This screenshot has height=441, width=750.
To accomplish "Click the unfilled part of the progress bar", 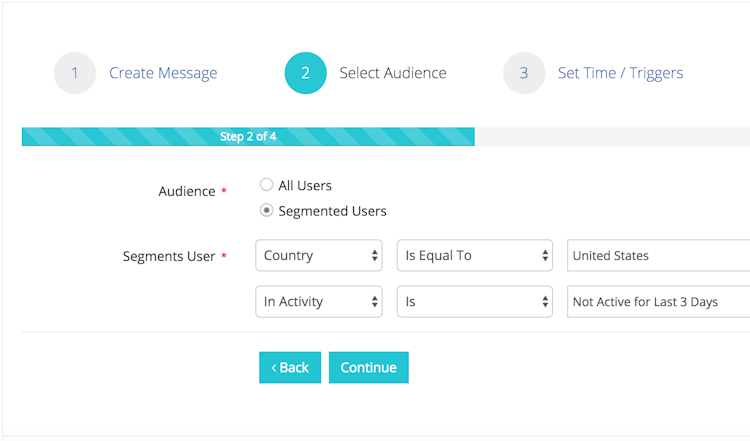I will pos(610,137).
